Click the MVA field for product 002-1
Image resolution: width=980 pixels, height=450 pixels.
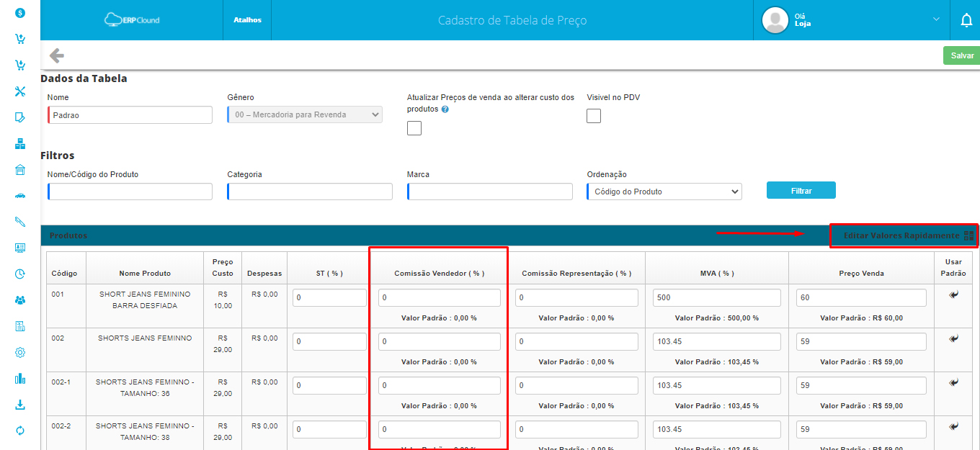pos(717,386)
